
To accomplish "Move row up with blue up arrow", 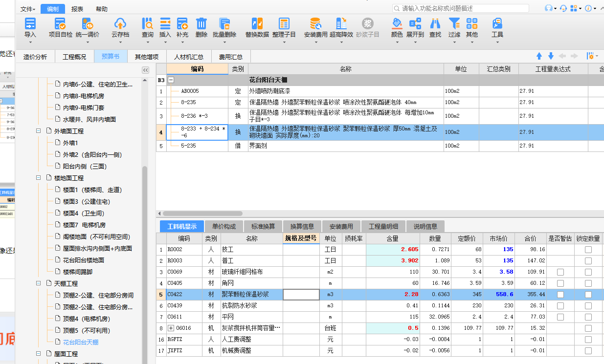I will 539,56.
